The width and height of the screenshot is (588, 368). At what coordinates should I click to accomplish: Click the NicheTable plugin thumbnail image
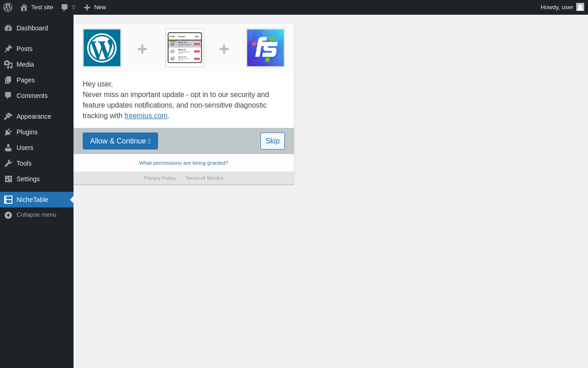[185, 48]
